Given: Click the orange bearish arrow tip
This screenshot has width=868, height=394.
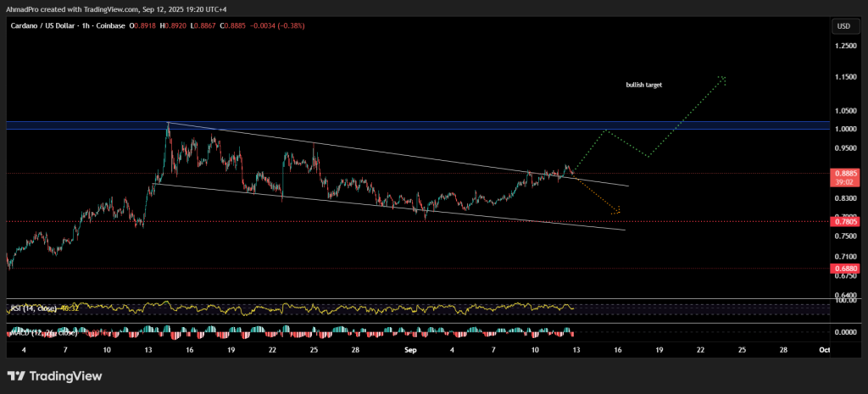Looking at the screenshot, I should click(619, 210).
